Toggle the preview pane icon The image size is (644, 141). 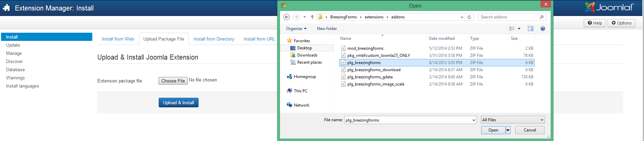tap(531, 29)
